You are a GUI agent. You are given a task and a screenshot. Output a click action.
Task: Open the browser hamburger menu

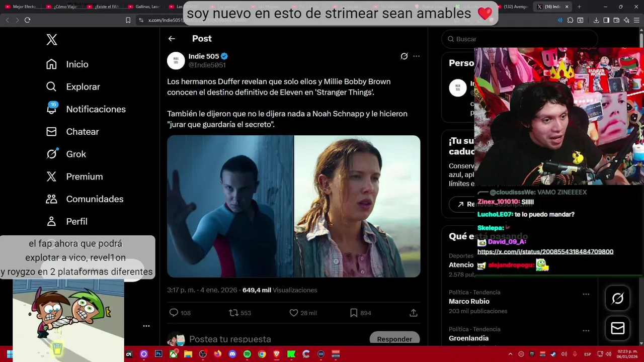click(636, 20)
